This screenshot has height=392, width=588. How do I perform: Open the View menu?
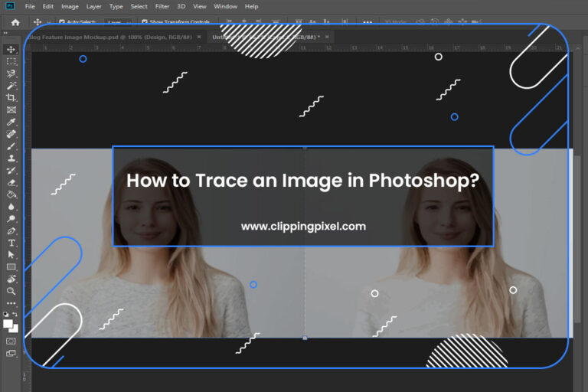[x=200, y=6]
